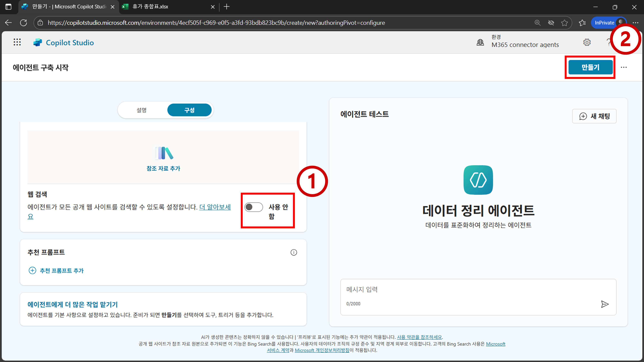
Task: Open the settings gear icon
Action: click(587, 42)
